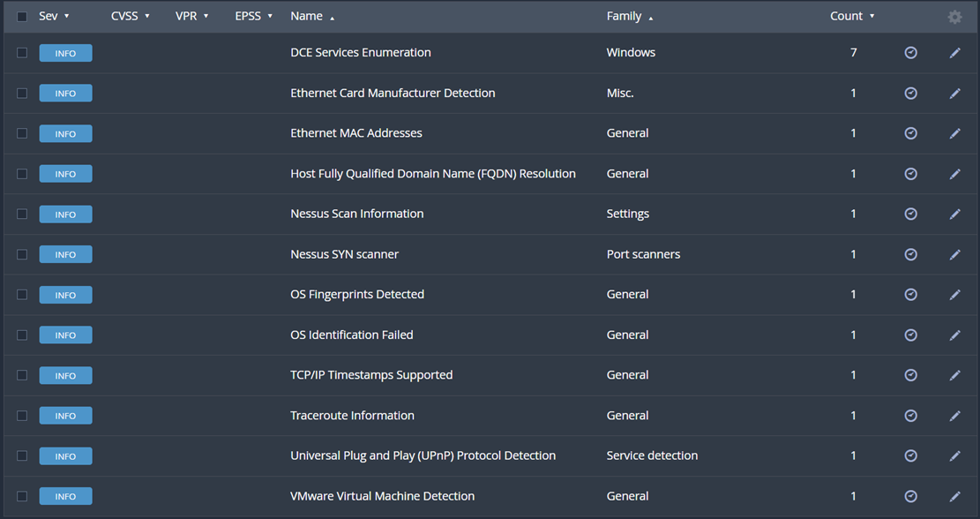Tick the checkbox beside Universal Plug and Play
The height and width of the screenshot is (519, 980).
22,456
